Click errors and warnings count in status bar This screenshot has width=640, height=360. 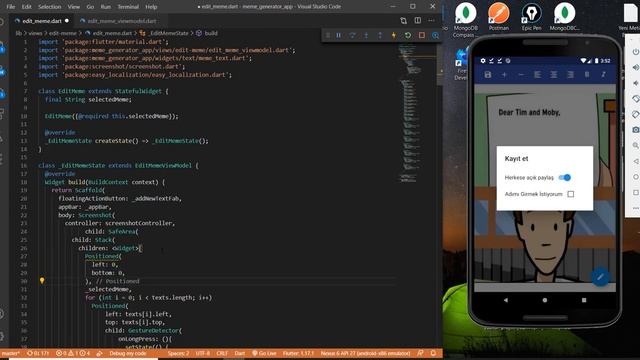[73, 353]
